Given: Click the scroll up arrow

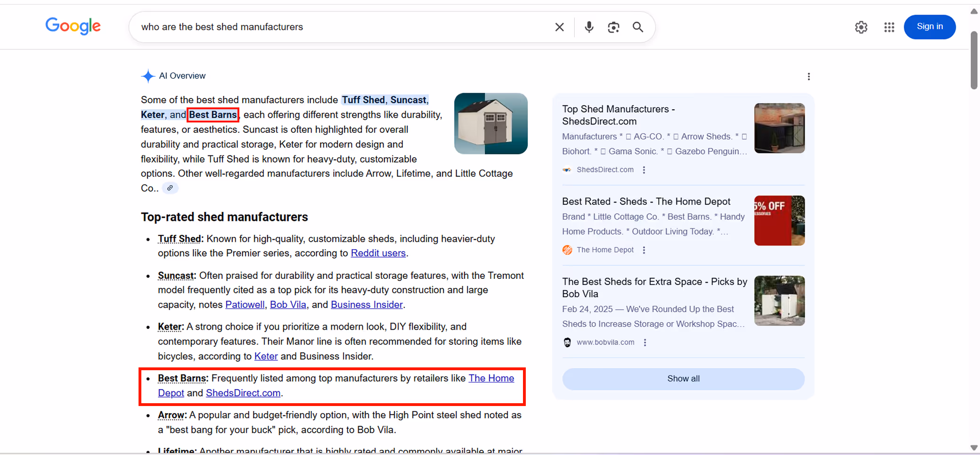Looking at the screenshot, I should [x=974, y=11].
